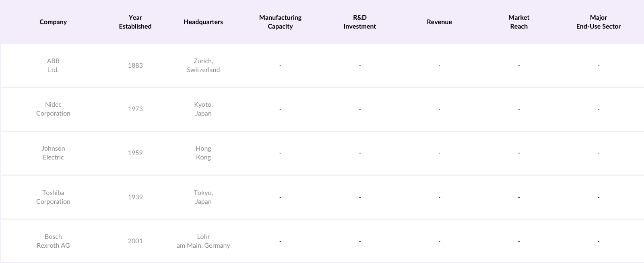Screen dimensions: 644x263
Task: Select the Zurich, Switzerland headquarters cell
Action: [x=203, y=65]
